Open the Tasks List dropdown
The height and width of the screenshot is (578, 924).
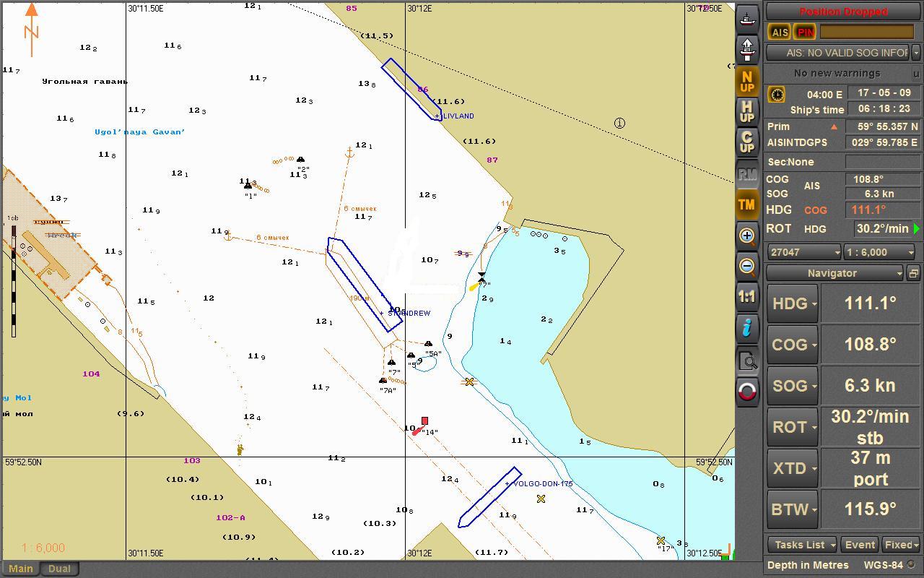[x=801, y=545]
